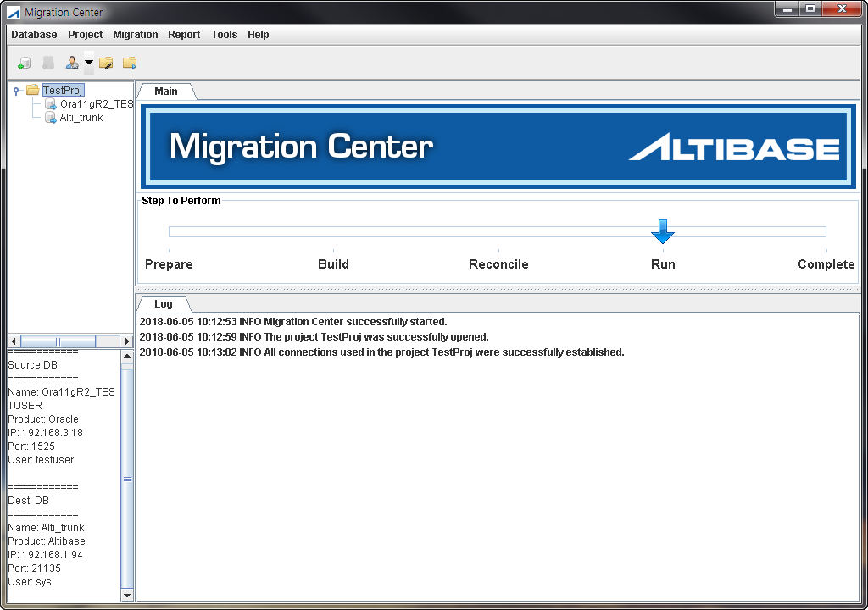The image size is (868, 610).
Task: Click the user with gear toolbar icon
Action: pos(72,63)
